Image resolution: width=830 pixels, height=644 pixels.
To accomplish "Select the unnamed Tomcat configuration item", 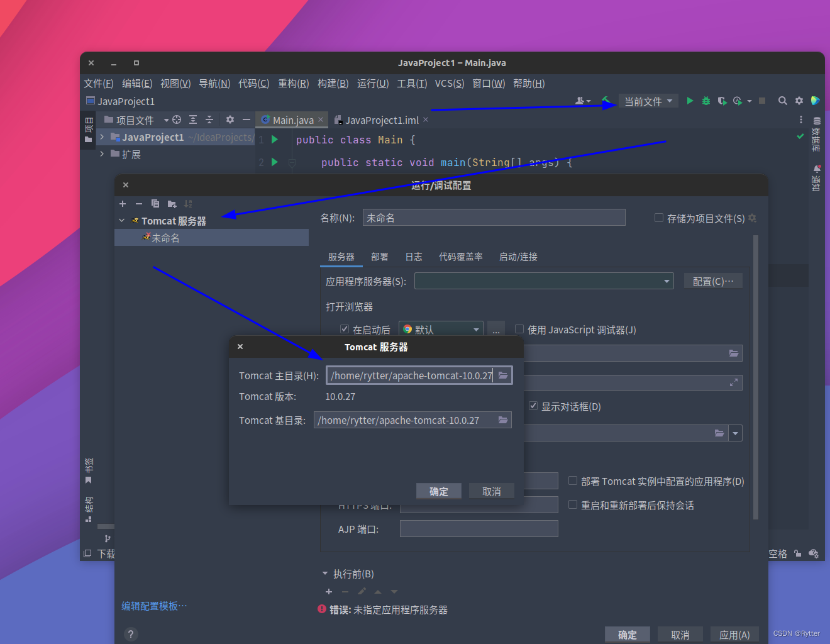I will pos(211,238).
